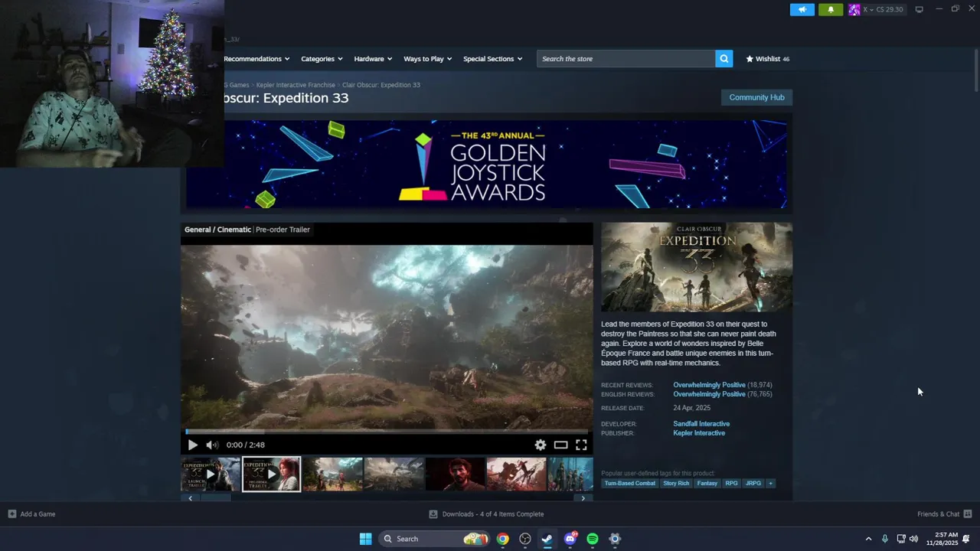Image resolution: width=980 pixels, height=551 pixels.
Task: Open the Friends & Chat icon
Action: [968, 514]
